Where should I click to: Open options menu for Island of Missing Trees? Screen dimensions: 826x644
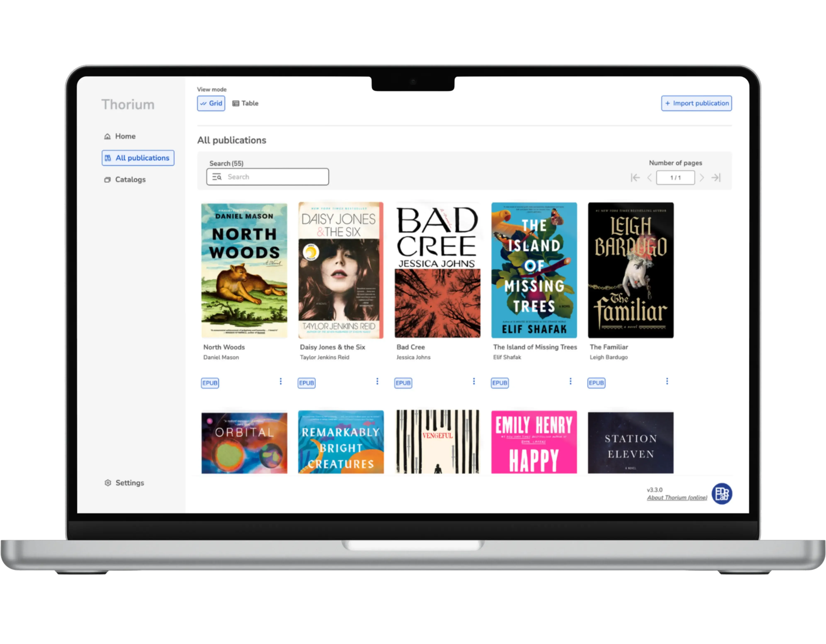tap(570, 381)
